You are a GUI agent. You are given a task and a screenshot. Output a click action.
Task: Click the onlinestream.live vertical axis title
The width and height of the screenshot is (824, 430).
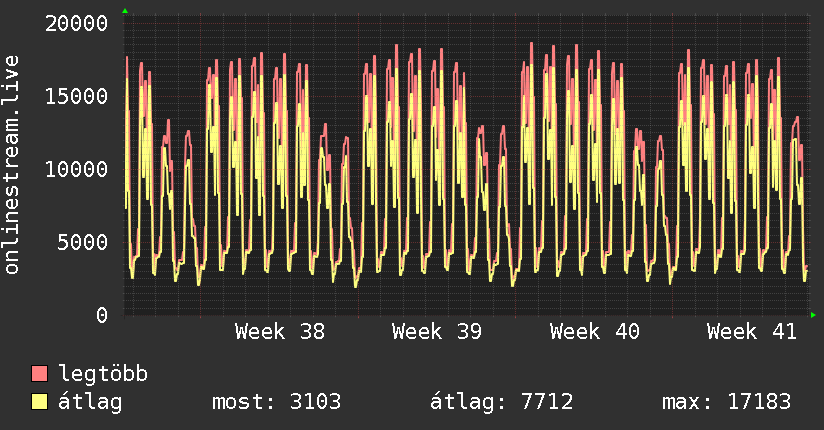(11, 165)
